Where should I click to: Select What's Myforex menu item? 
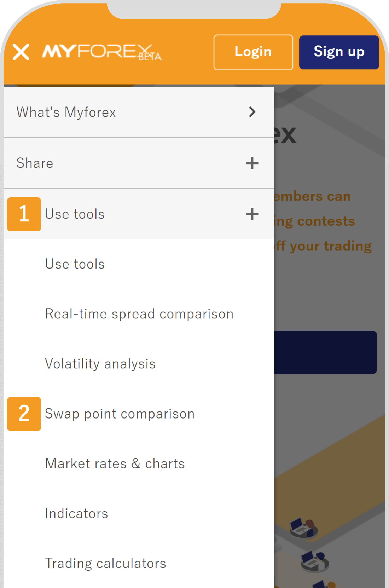(66, 113)
